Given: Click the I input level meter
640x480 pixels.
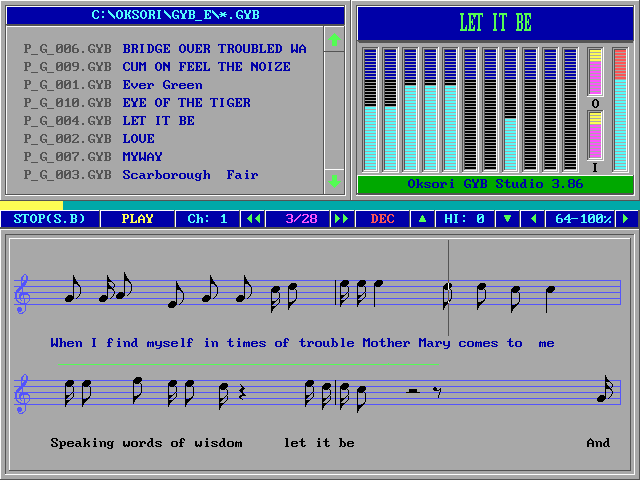Looking at the screenshot, I should coord(595,136).
